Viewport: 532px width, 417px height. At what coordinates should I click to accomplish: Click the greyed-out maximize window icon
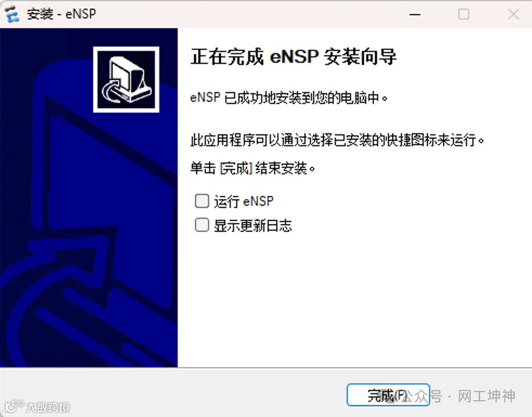pyautogui.click(x=464, y=14)
